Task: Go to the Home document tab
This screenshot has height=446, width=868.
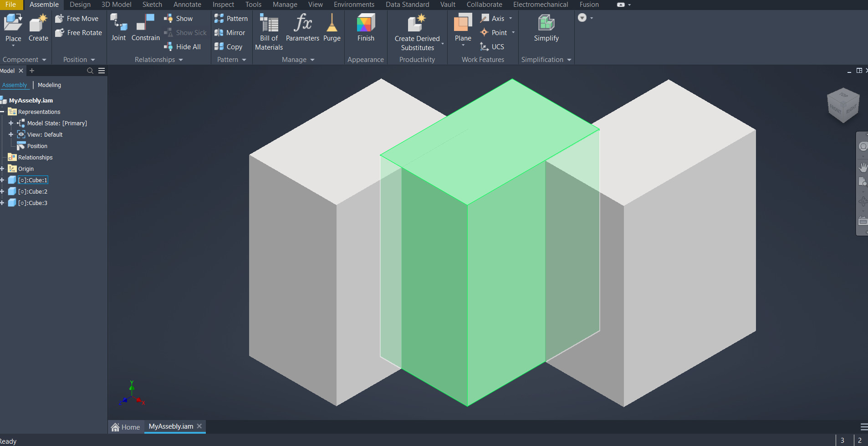Action: click(x=126, y=427)
